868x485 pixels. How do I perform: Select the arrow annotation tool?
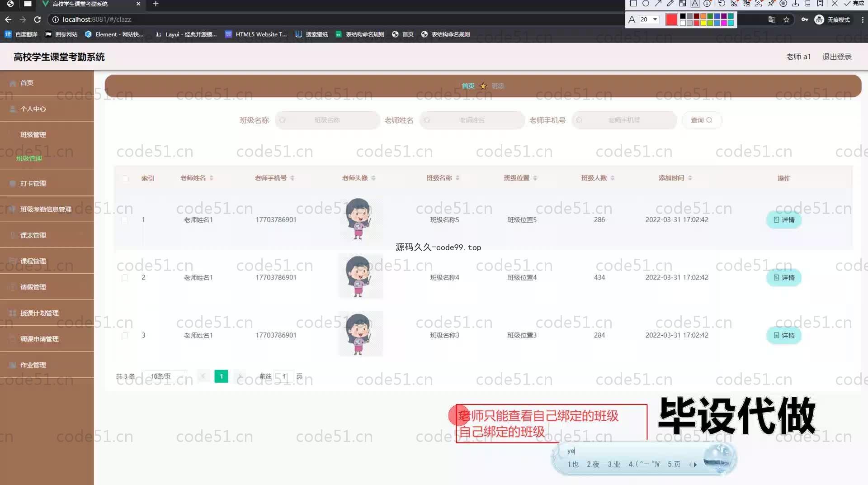tap(658, 4)
